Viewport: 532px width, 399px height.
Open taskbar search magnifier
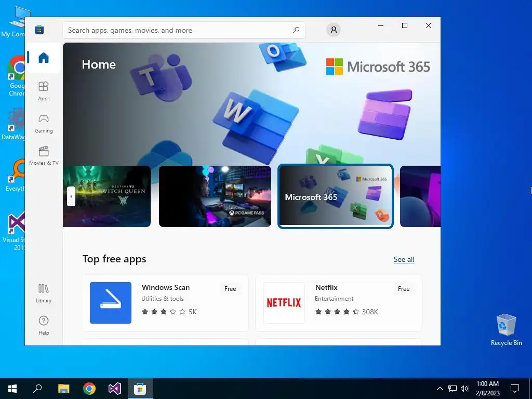pos(37,389)
